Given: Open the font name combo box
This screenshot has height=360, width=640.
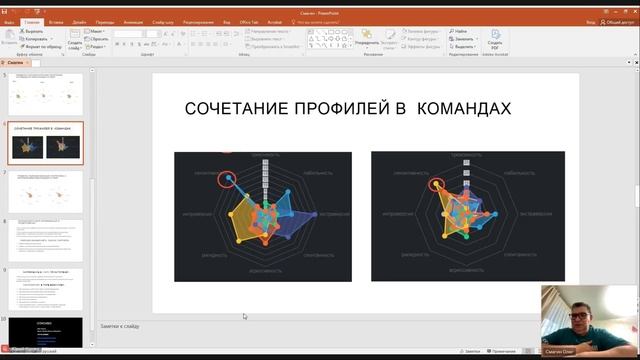Looking at the screenshot, I should (x=128, y=34).
